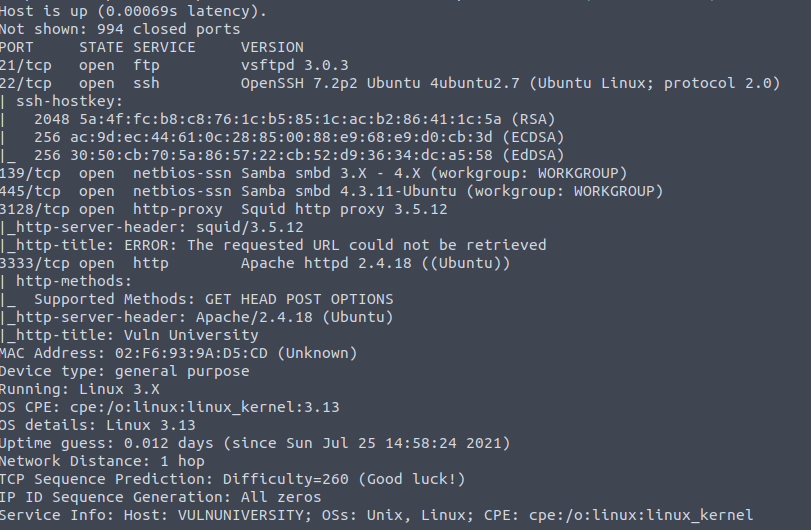Click the 21/tcp port entry
811x530 pixels.
(25, 65)
